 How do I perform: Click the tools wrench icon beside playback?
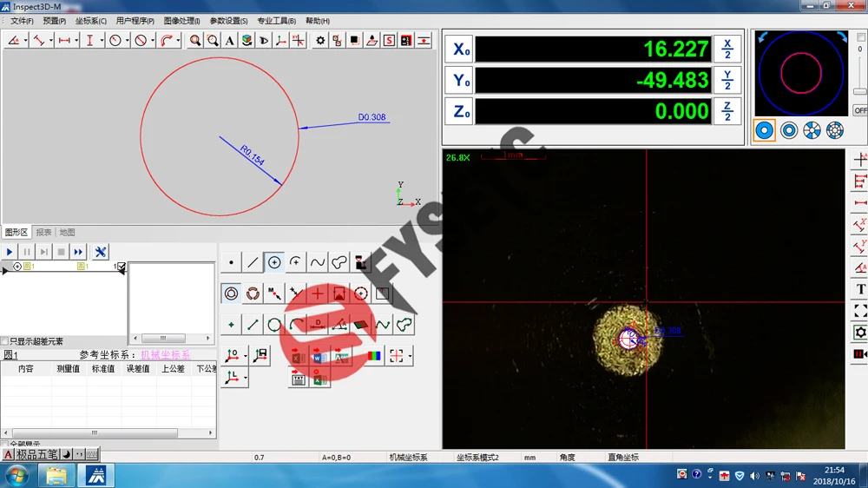tap(100, 252)
